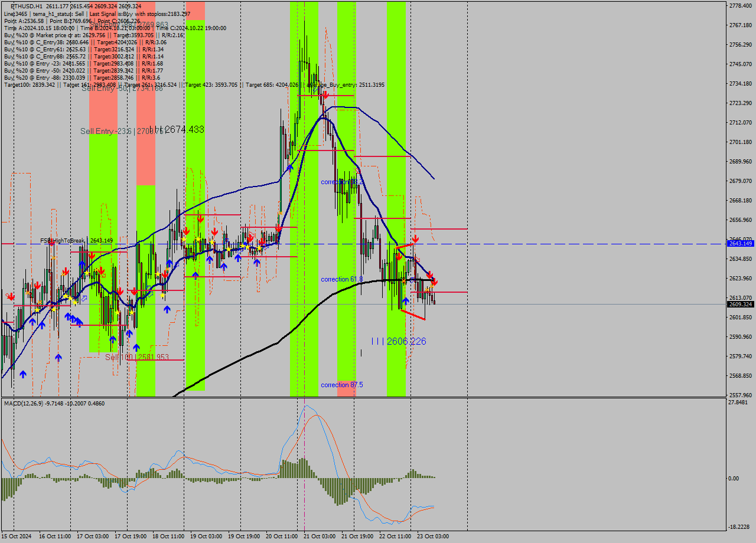Click the '19 Oct 19:00' time axis label
756x543 pixels.
(243, 537)
